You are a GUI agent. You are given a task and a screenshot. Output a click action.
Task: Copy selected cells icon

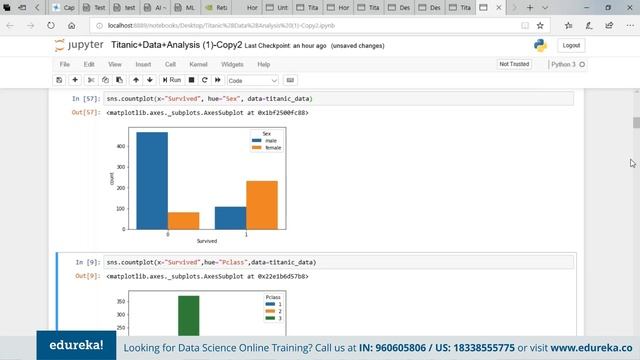(x=105, y=80)
